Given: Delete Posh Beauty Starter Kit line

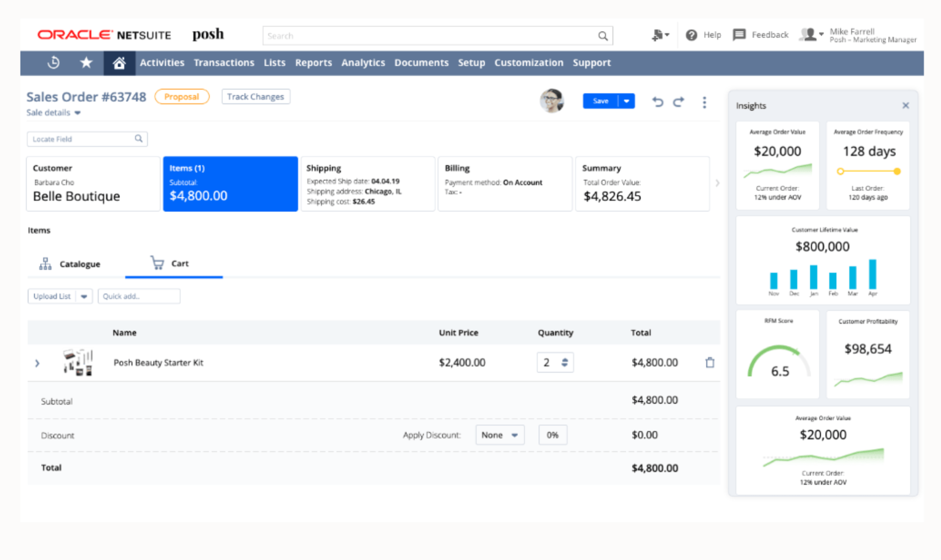Looking at the screenshot, I should 710,362.
